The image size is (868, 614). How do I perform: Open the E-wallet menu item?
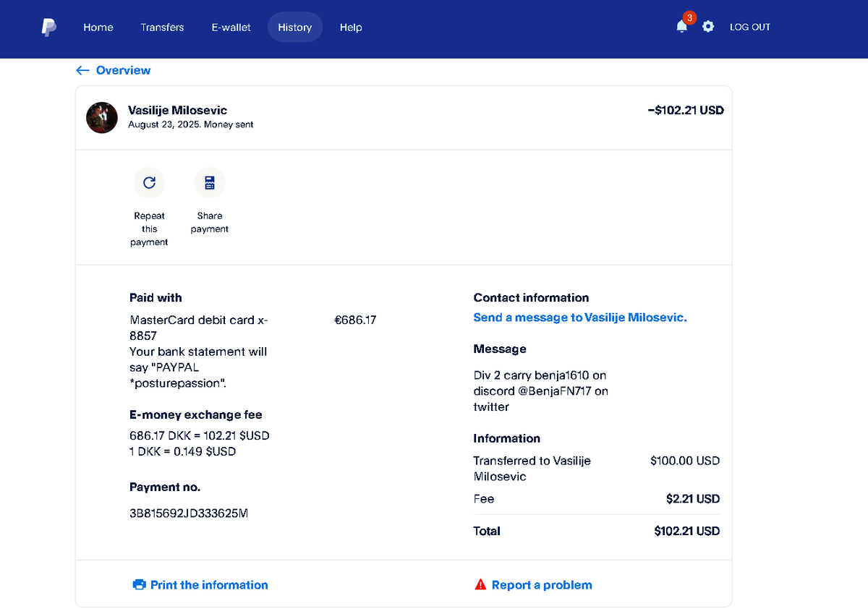[231, 27]
